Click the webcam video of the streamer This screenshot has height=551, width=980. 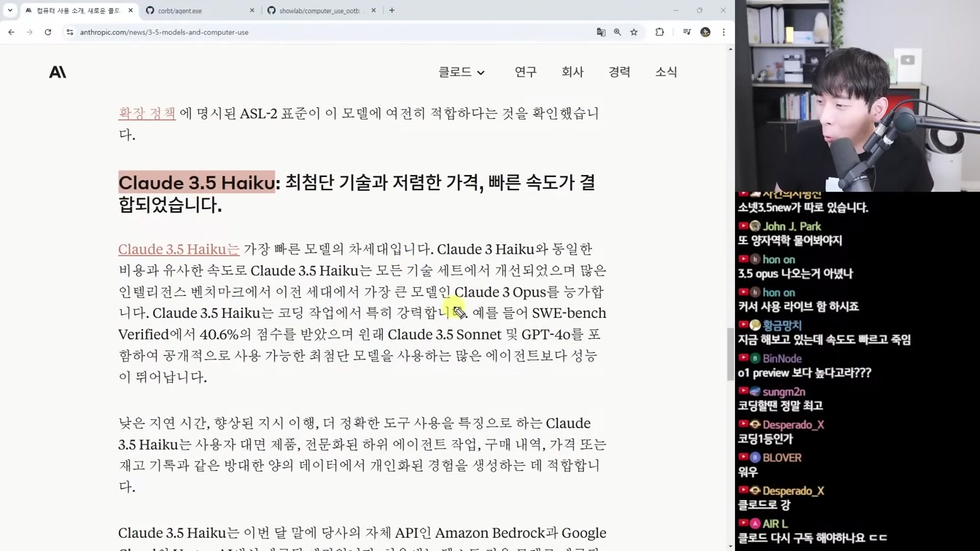[x=857, y=95]
